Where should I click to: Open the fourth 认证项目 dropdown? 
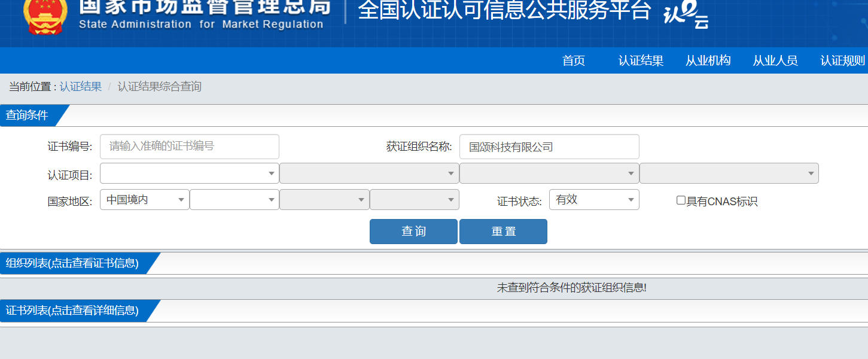[x=729, y=174]
